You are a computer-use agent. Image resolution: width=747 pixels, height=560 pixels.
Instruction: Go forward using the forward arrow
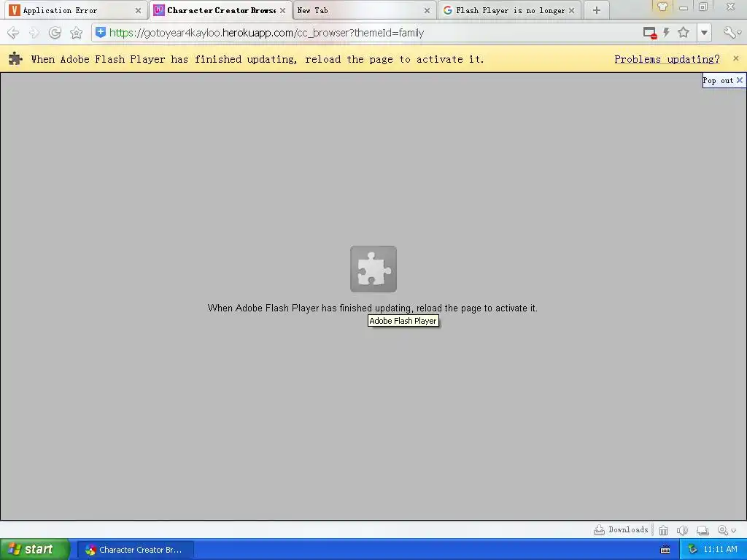point(34,33)
